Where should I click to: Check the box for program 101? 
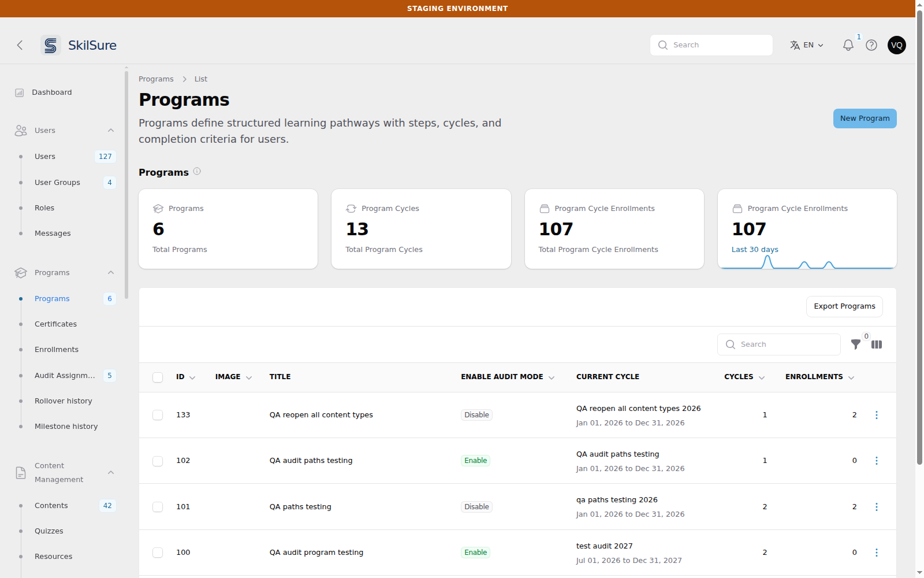(x=158, y=507)
